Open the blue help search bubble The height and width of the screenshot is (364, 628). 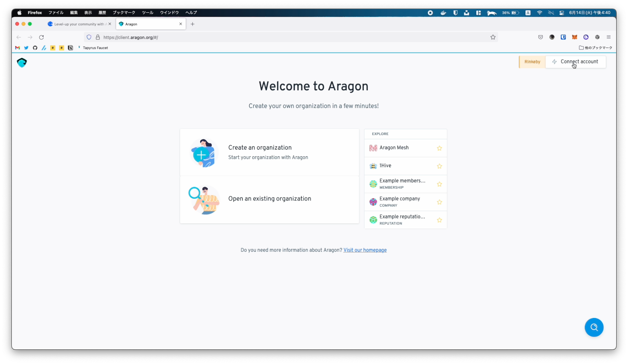click(594, 327)
